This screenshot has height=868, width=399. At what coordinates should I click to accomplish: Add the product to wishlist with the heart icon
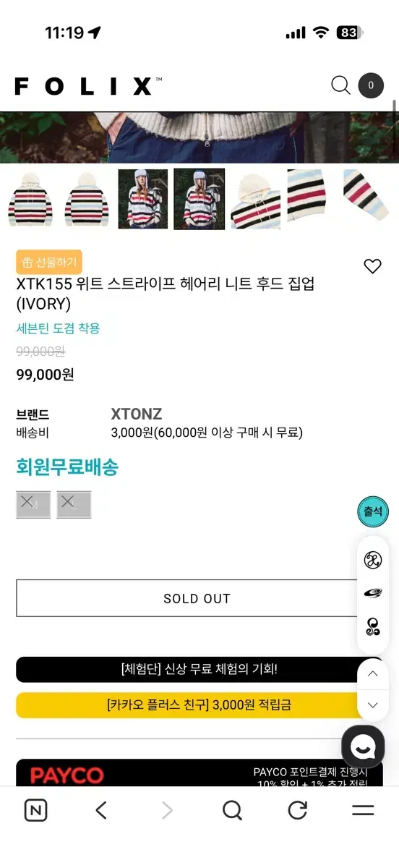coord(372,266)
